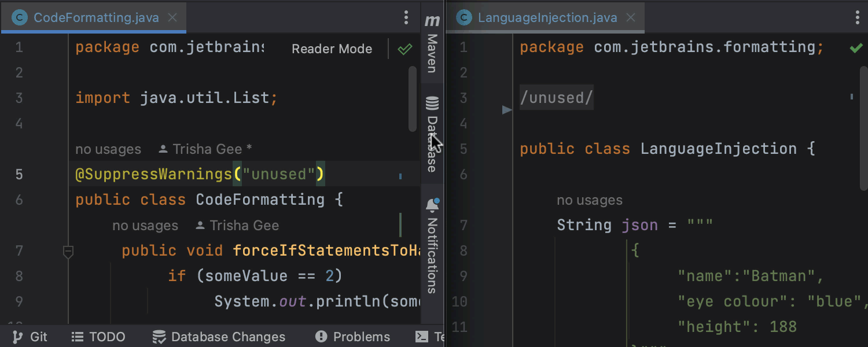Click the left editor's vertical scrollbar
The image size is (868, 347).
[x=412, y=98]
